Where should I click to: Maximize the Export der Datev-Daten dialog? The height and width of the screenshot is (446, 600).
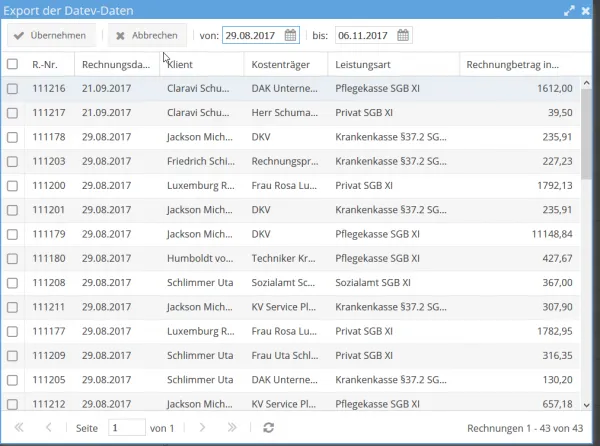point(569,11)
